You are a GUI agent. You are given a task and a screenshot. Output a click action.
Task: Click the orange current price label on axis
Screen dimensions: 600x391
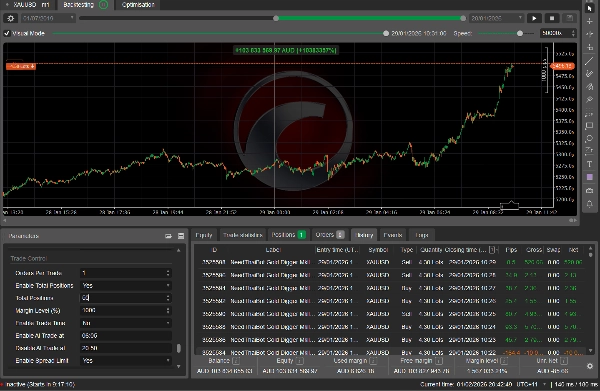coord(562,66)
